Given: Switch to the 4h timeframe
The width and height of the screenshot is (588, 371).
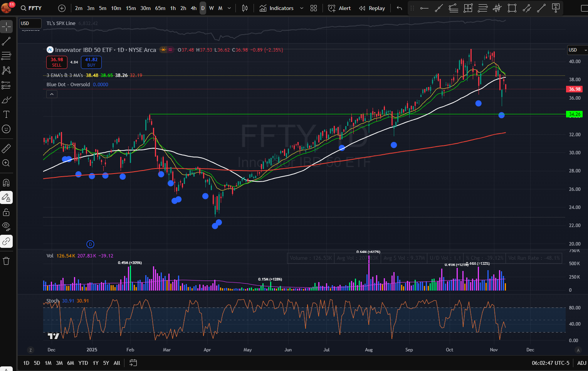Looking at the screenshot, I should [x=193, y=8].
